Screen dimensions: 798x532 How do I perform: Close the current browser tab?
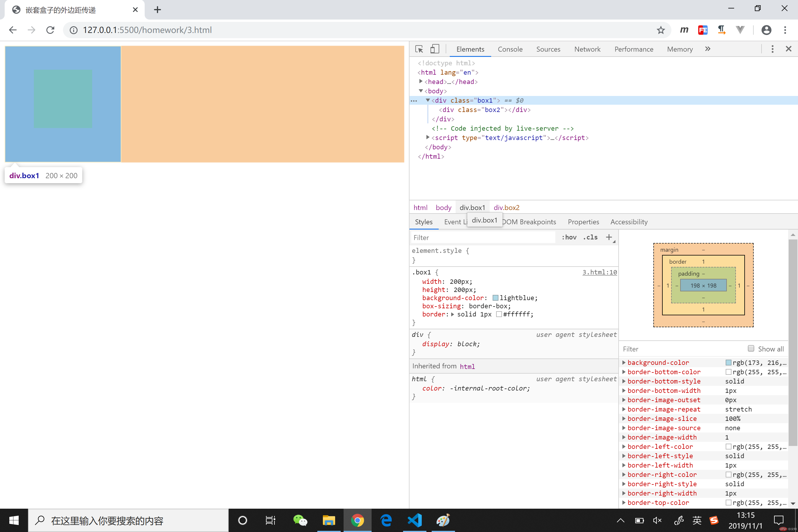(135, 10)
